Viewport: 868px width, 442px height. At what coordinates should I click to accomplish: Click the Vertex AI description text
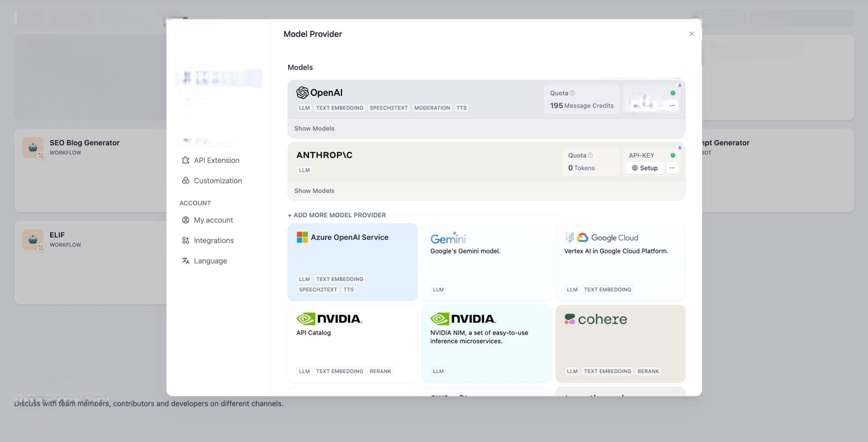pos(616,251)
